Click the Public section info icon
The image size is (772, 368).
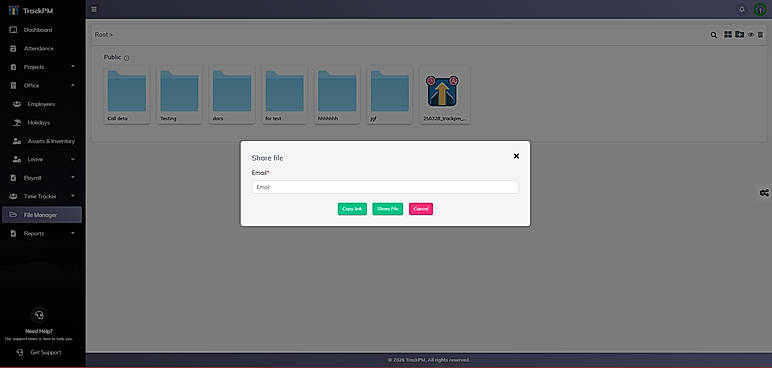(x=127, y=58)
